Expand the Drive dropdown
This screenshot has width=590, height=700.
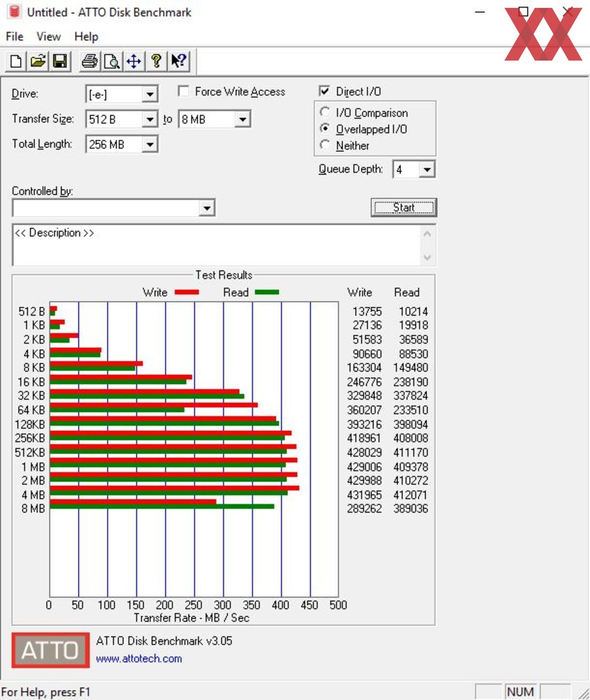click(149, 94)
